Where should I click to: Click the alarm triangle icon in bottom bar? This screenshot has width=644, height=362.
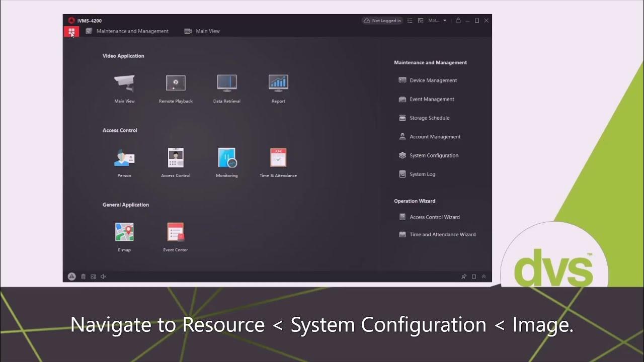[71, 277]
